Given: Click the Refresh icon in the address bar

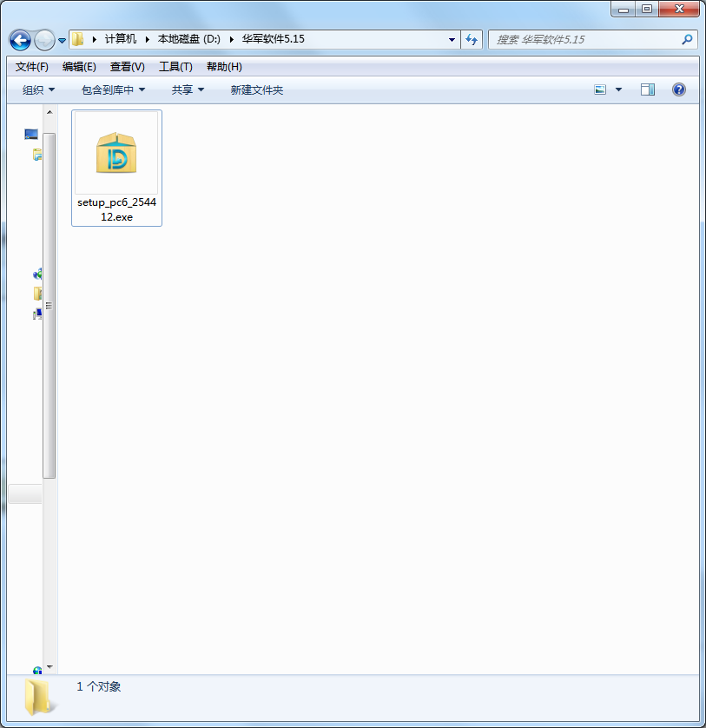Looking at the screenshot, I should pos(471,39).
